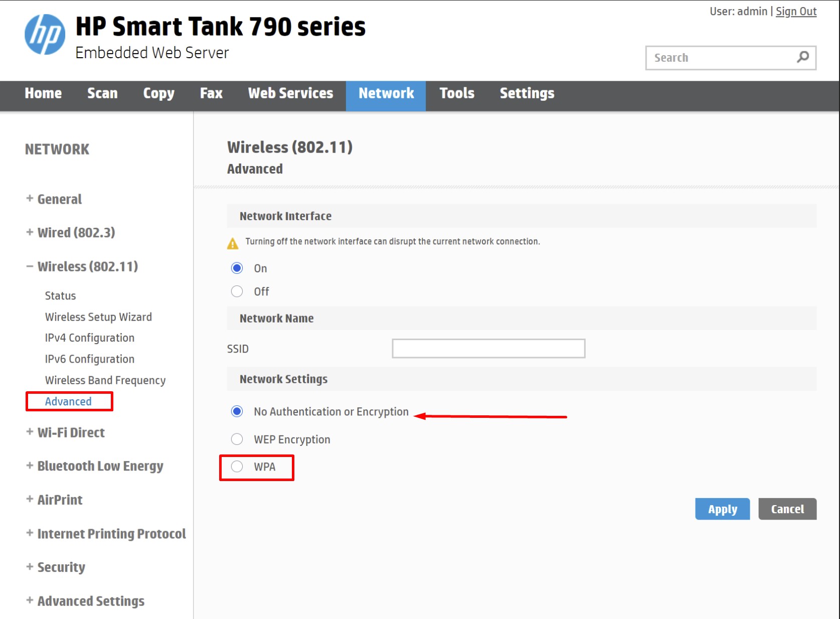Open IPv4 Configuration page
The width and height of the screenshot is (840, 619).
[x=90, y=338]
